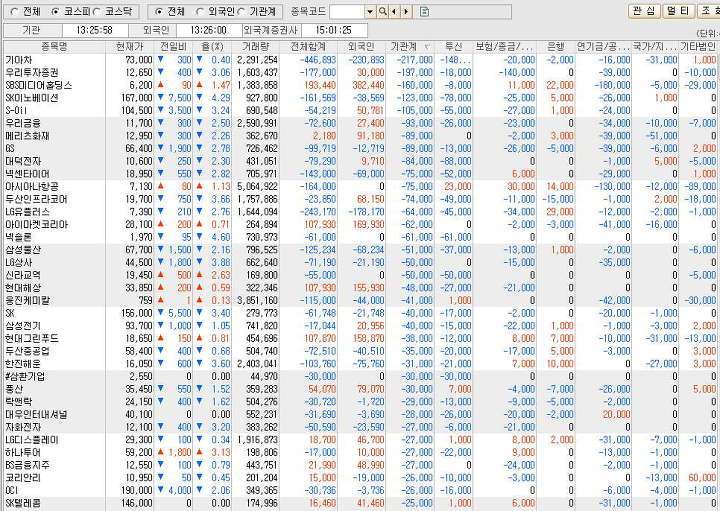Click 아시아나항공 volume 5,064,922

point(258,186)
